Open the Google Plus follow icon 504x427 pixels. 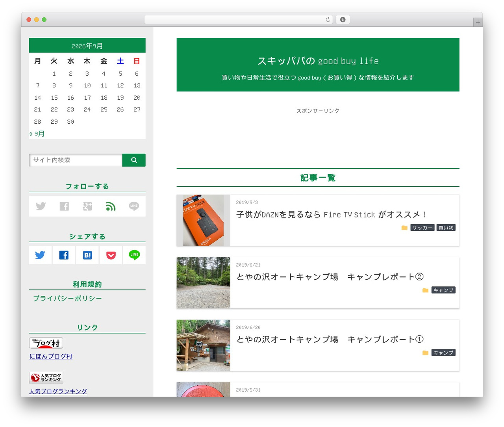pyautogui.click(x=87, y=206)
